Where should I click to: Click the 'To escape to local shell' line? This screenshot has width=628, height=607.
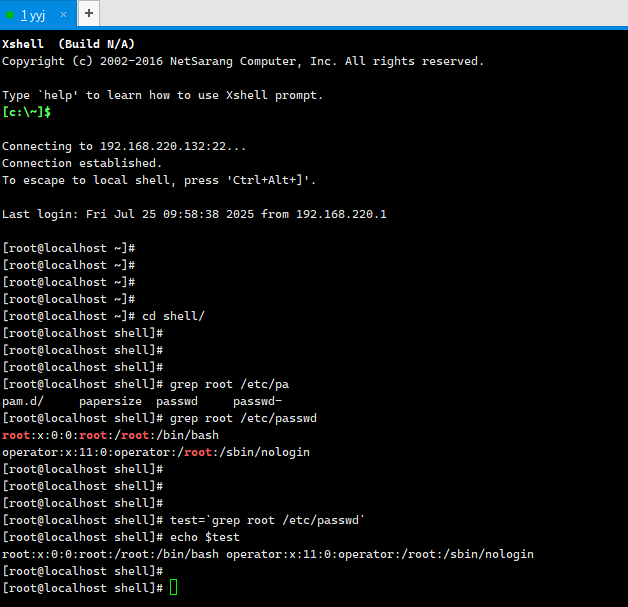159,180
